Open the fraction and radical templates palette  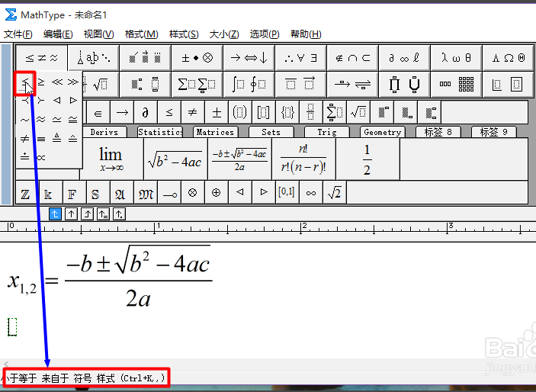[101, 84]
